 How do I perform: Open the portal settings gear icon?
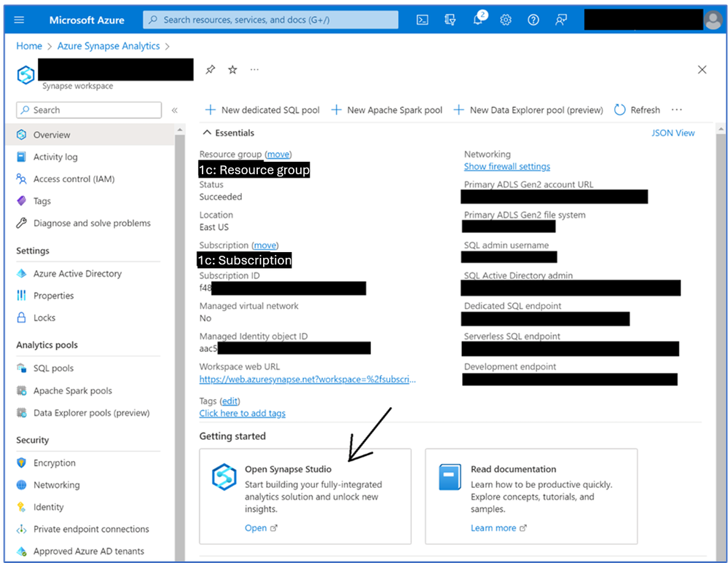pyautogui.click(x=506, y=20)
